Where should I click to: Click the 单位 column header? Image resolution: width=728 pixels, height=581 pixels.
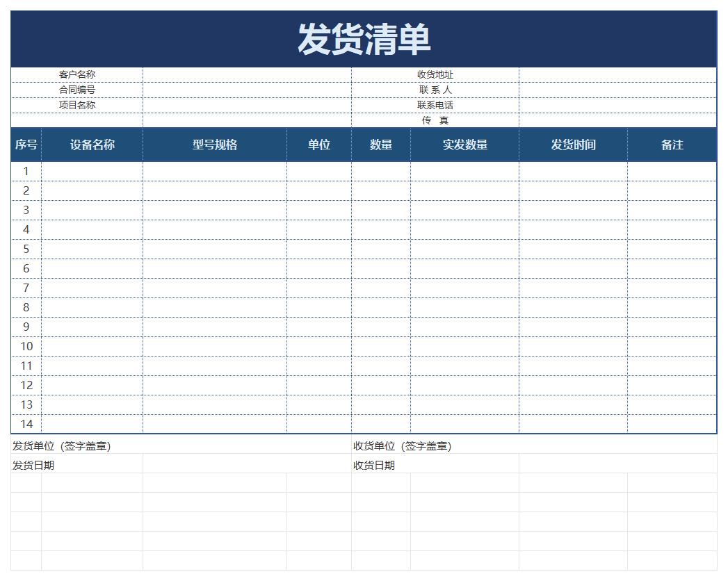[x=319, y=145]
